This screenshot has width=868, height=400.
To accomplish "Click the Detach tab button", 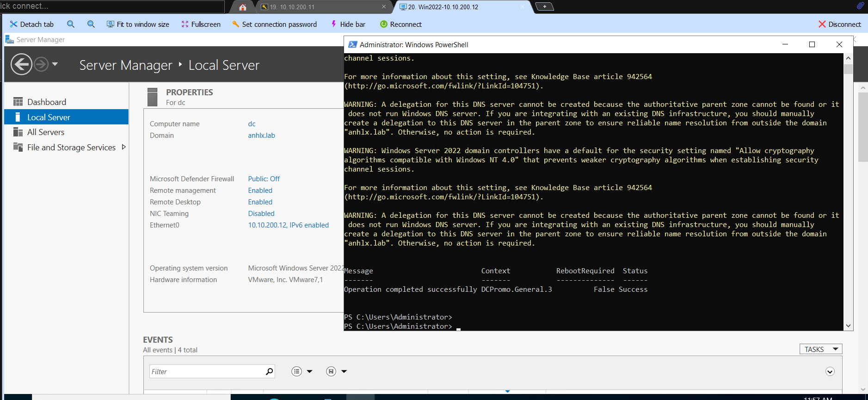I will coord(31,24).
